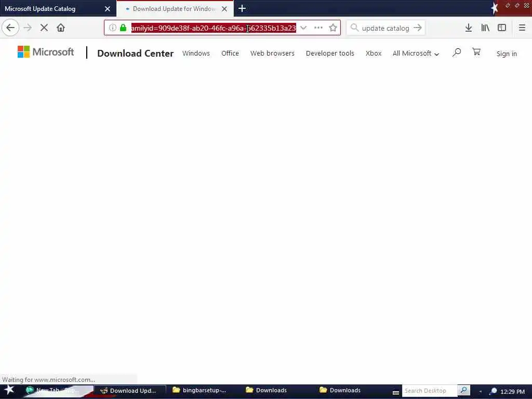Image resolution: width=532 pixels, height=399 pixels.
Task: Switch to New Tab taskbar item
Action: coord(56,391)
